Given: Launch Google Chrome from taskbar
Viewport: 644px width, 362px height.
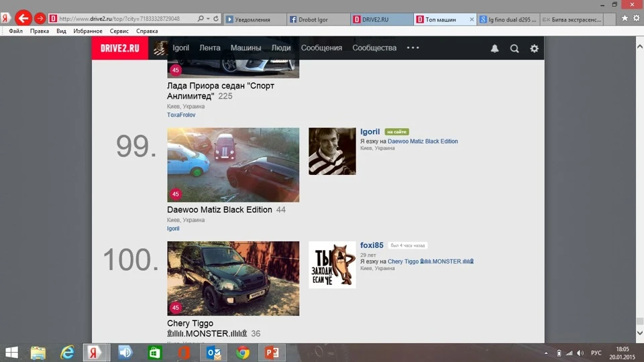Looking at the screenshot, I should click(x=243, y=353).
